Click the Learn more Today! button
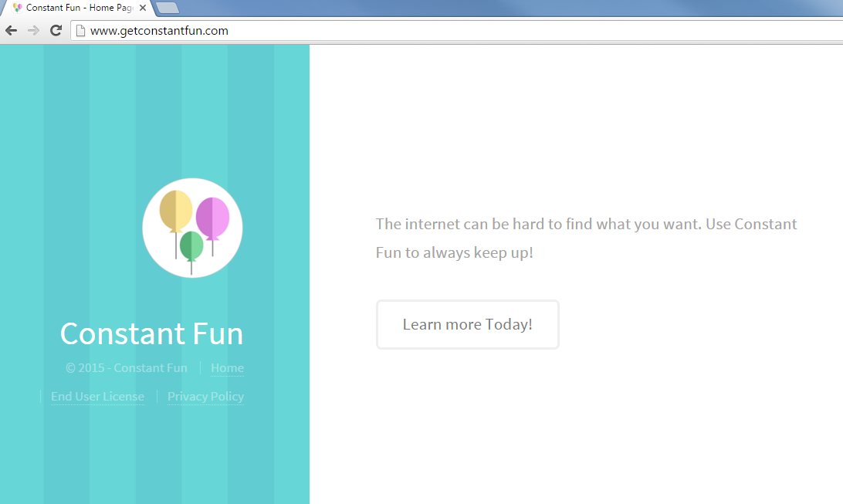The image size is (843, 504). tap(467, 324)
